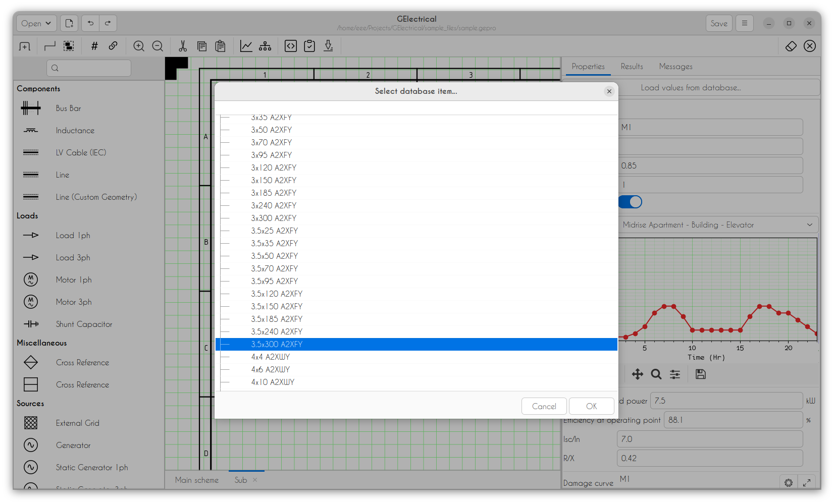Click Cancel in the database dialog
The image size is (834, 504).
pyautogui.click(x=544, y=407)
